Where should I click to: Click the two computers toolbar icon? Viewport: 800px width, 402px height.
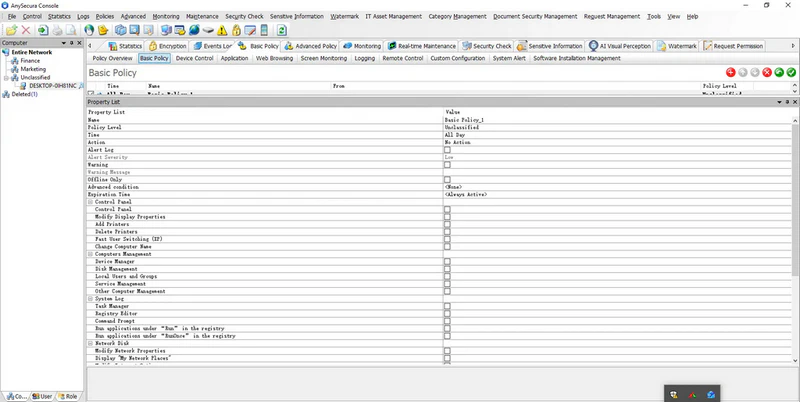pos(166,30)
